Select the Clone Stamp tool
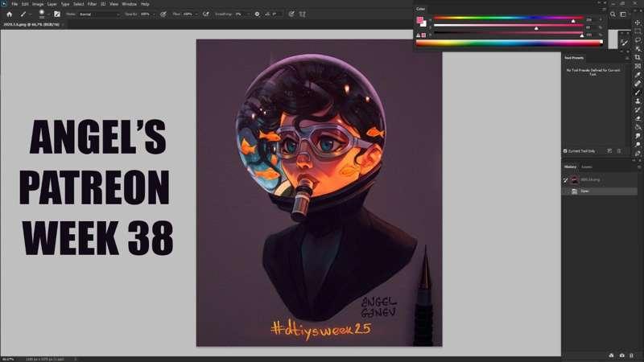 click(638, 101)
